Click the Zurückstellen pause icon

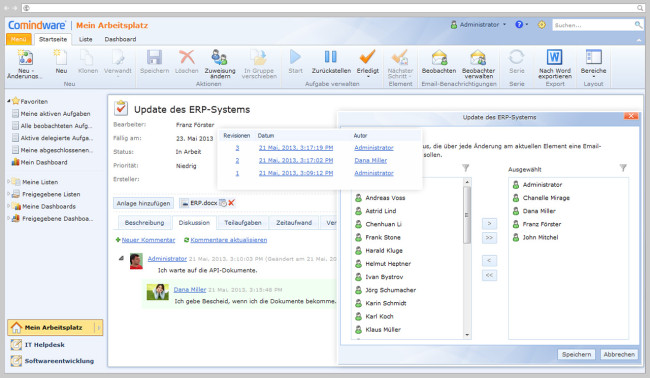(331, 57)
